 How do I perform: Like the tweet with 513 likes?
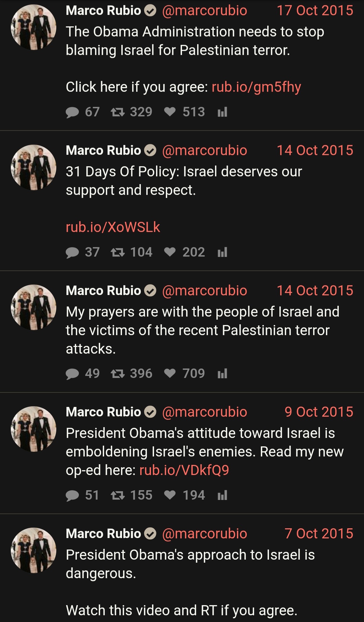(170, 112)
